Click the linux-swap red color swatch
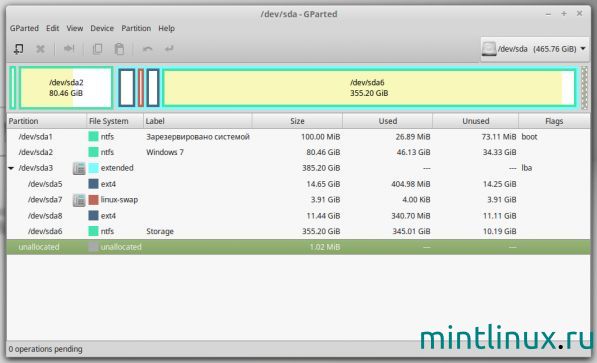Viewport: 597px width, 363px height. (93, 200)
